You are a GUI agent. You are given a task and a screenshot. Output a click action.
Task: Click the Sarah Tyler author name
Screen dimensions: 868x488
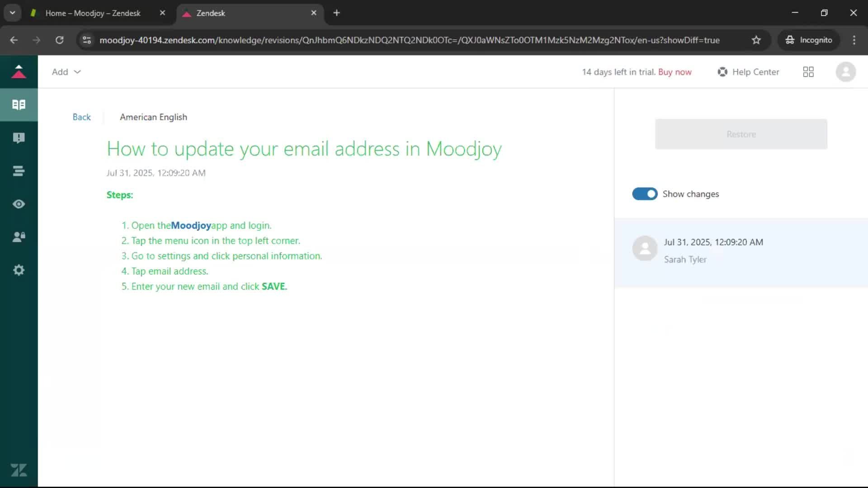point(685,259)
